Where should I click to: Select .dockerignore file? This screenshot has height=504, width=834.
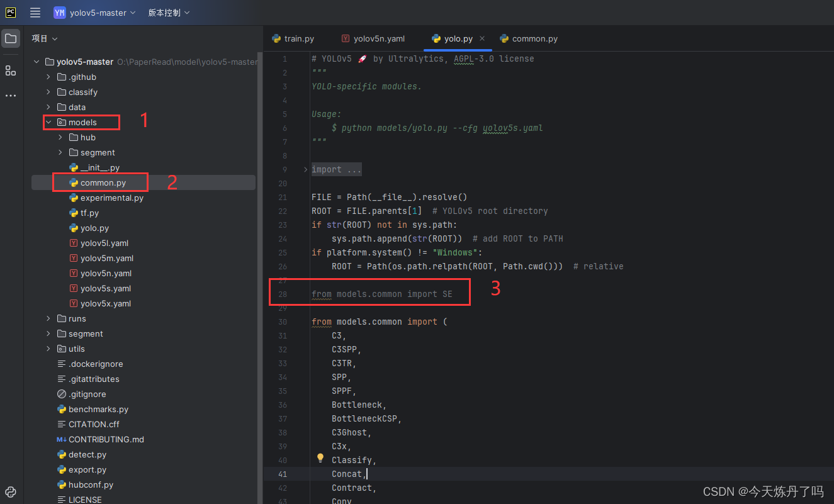(x=90, y=364)
